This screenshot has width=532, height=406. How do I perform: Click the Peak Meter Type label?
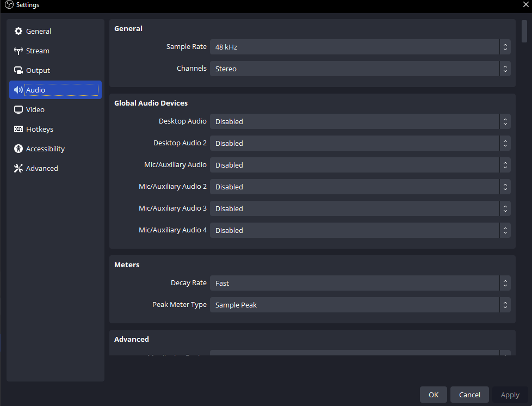coord(180,305)
